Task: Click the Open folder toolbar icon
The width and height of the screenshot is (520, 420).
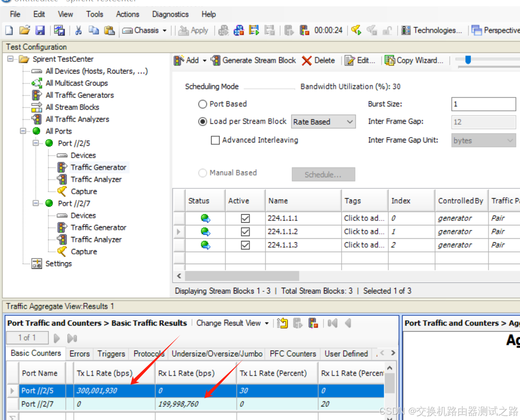Action: [24, 31]
